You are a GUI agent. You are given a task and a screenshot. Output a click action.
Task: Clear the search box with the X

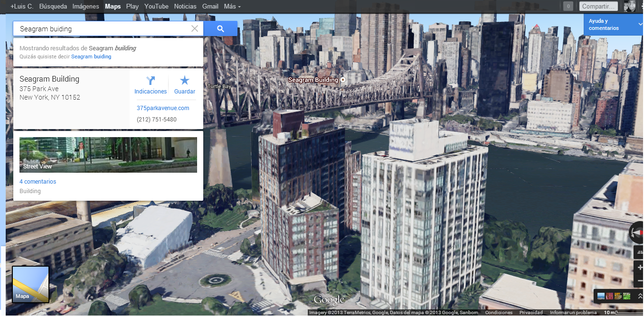(x=195, y=28)
